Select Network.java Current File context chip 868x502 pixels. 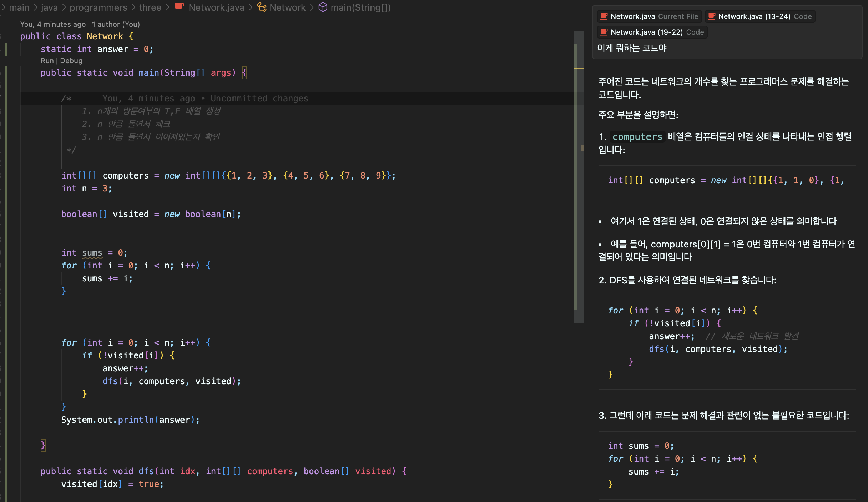pyautogui.click(x=650, y=16)
